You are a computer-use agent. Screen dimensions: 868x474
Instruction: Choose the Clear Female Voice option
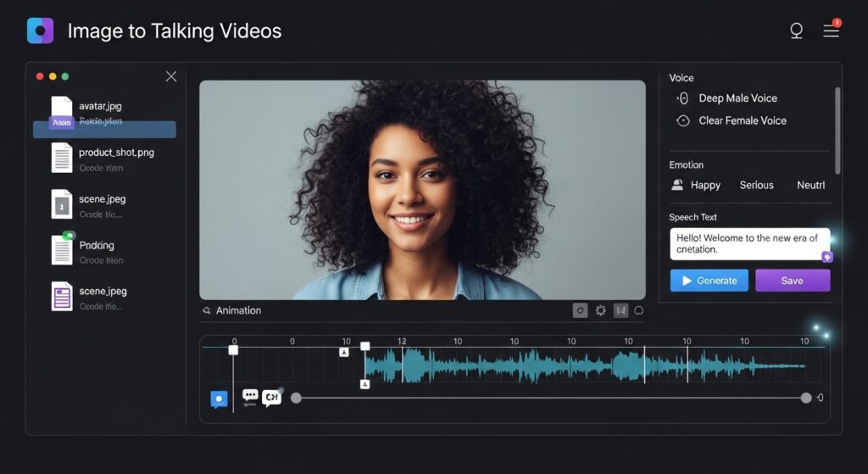click(742, 120)
